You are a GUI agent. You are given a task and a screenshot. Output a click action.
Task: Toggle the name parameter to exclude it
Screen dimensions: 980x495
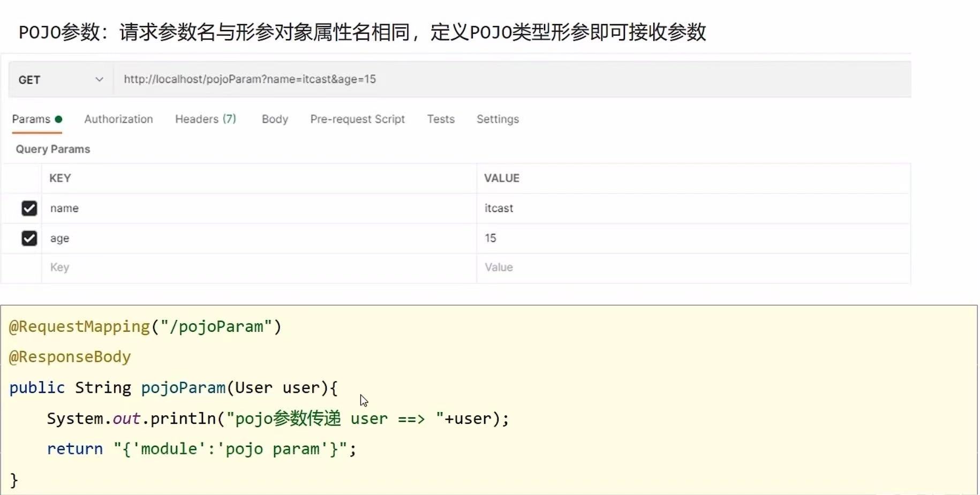tap(29, 208)
